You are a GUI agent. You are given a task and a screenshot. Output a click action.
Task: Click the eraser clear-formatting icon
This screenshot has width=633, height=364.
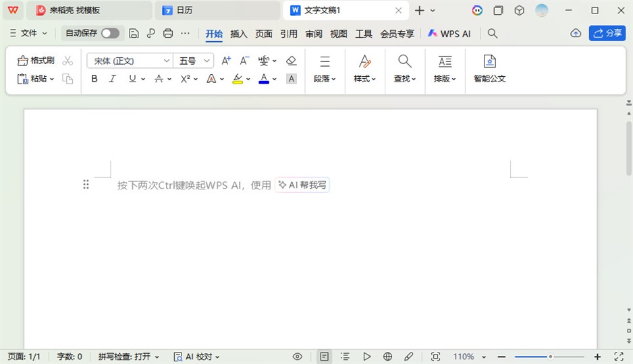292,61
